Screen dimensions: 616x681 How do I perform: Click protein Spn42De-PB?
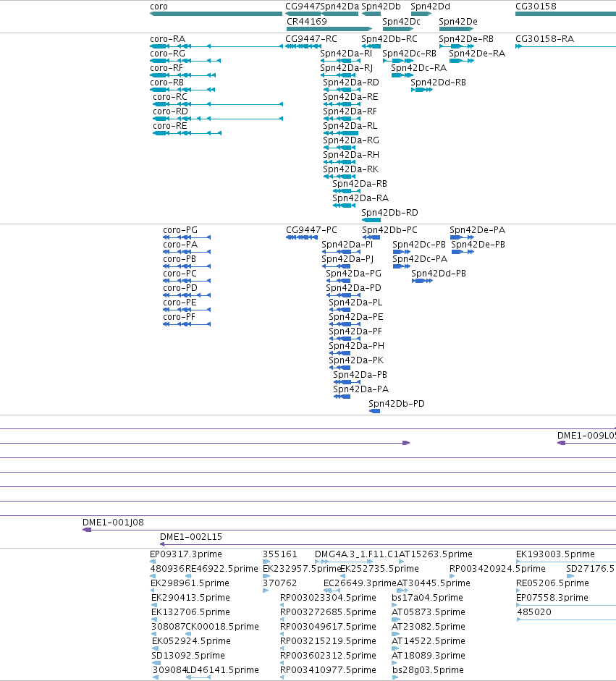[x=478, y=245]
